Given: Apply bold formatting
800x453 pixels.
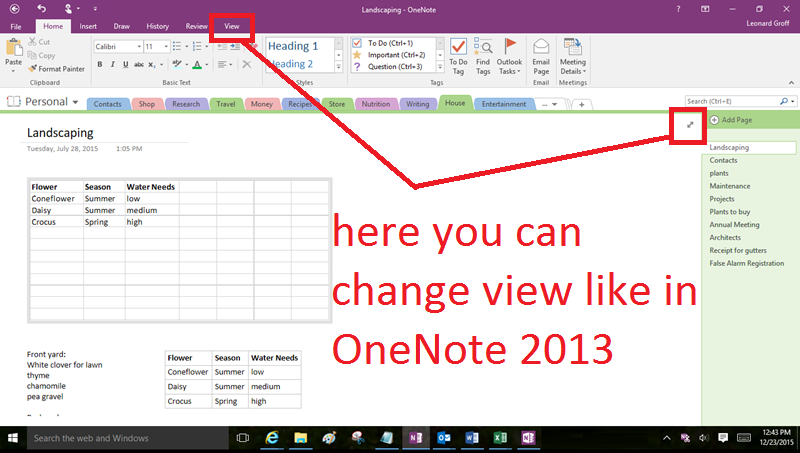Looking at the screenshot, I should click(x=100, y=64).
